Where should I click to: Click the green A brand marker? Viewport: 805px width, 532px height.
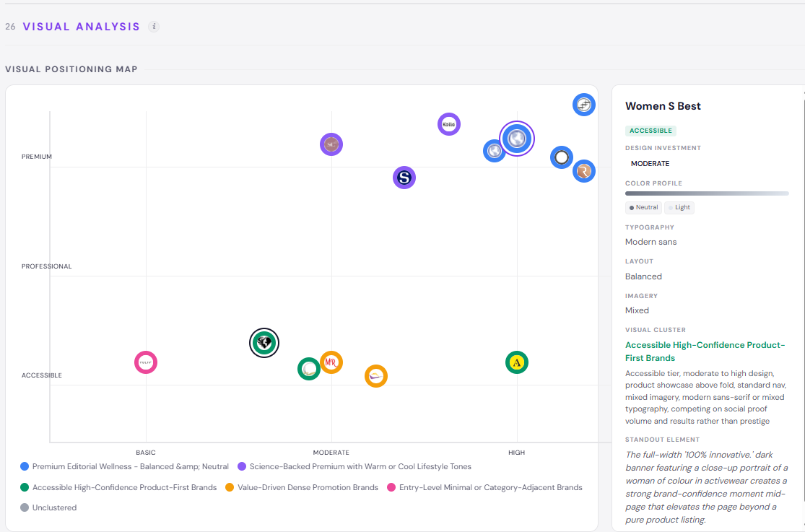pos(516,362)
